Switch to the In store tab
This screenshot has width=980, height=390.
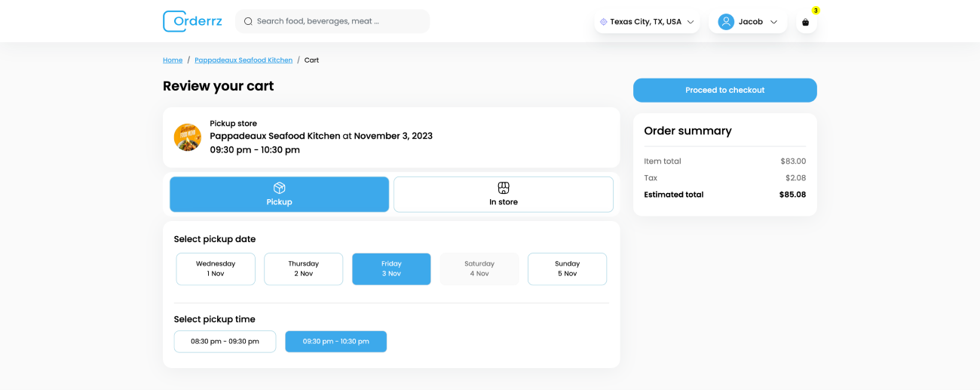point(503,195)
